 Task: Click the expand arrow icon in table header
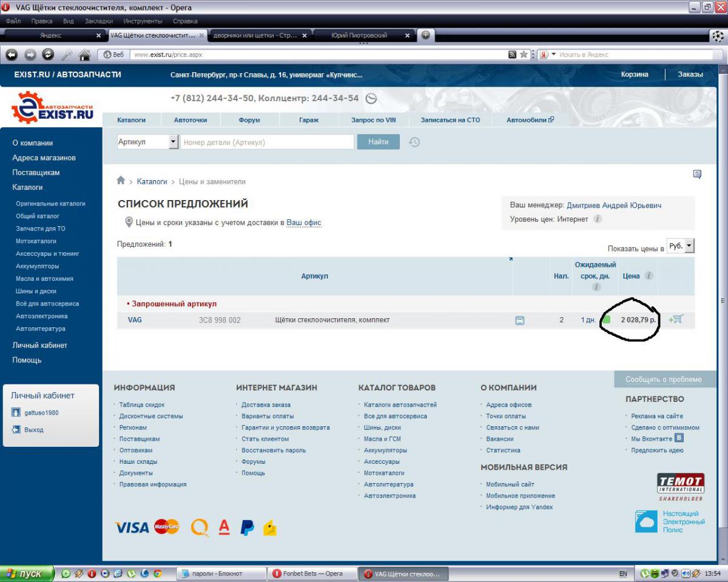point(511,259)
